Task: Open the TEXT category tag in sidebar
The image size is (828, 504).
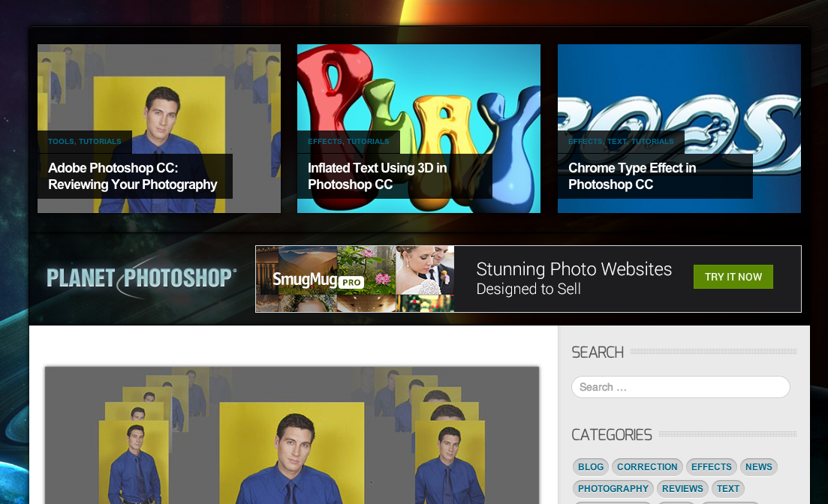Action: pos(728,489)
